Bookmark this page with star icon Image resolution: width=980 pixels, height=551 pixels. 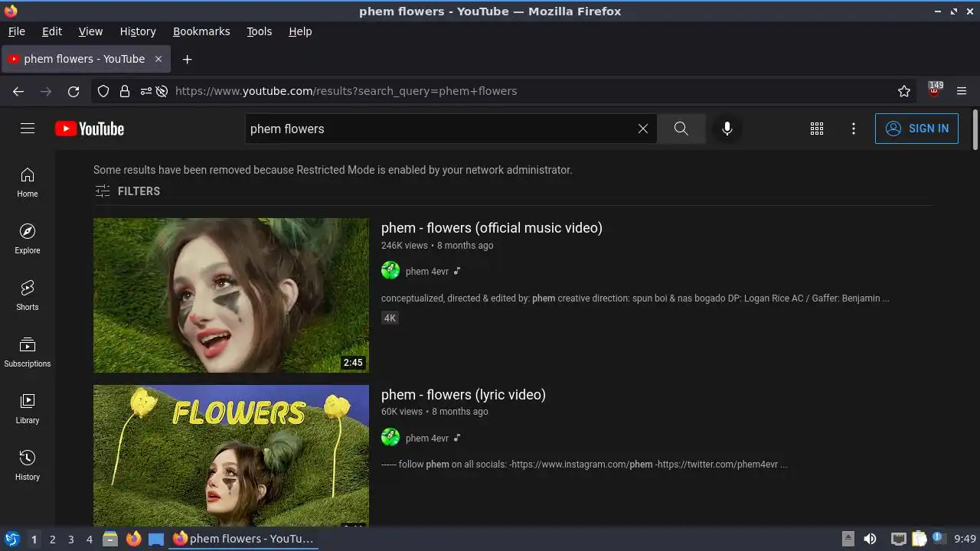(x=904, y=91)
